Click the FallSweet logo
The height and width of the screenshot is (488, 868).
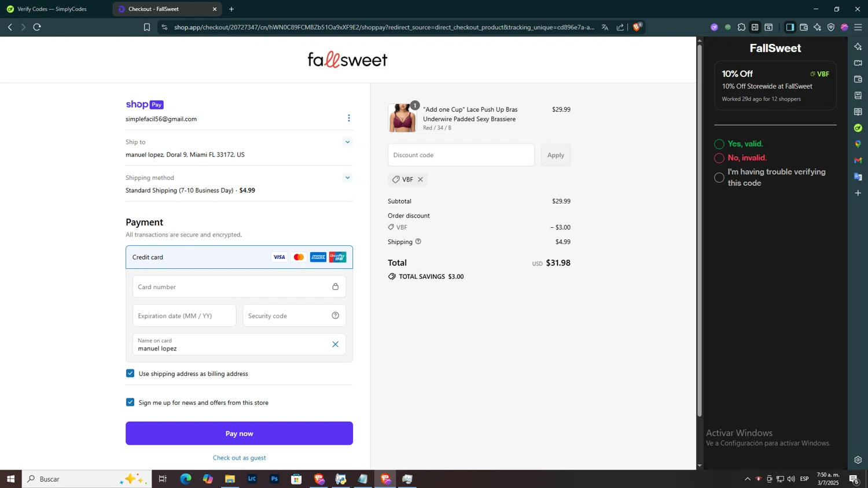coord(347,60)
